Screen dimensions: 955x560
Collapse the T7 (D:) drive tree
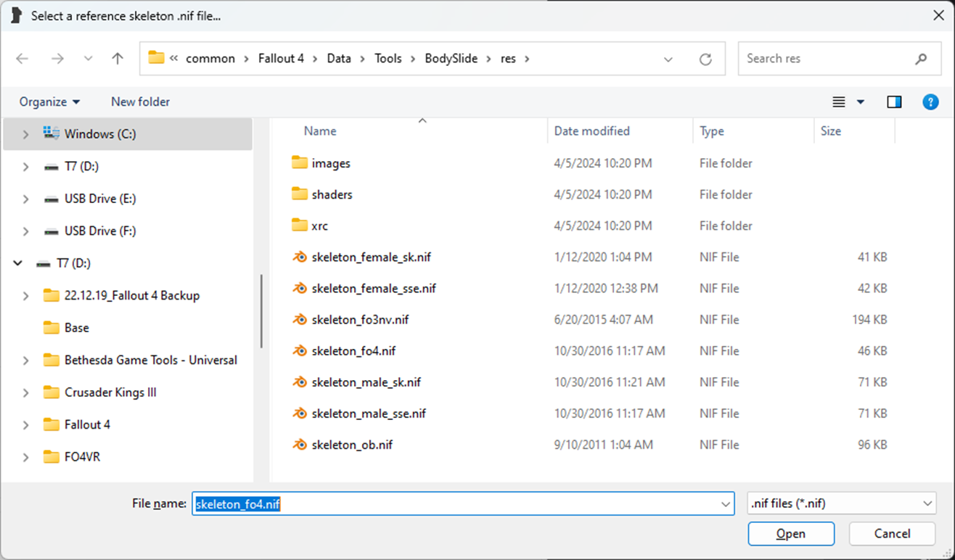point(18,263)
